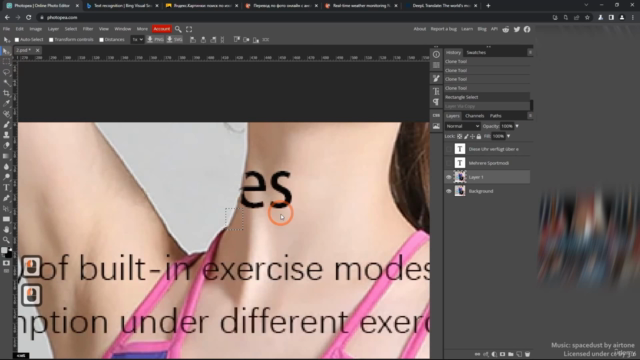This screenshot has height=360, width=640.
Task: Toggle fullscreen mode icon
Action: pos(189,29)
